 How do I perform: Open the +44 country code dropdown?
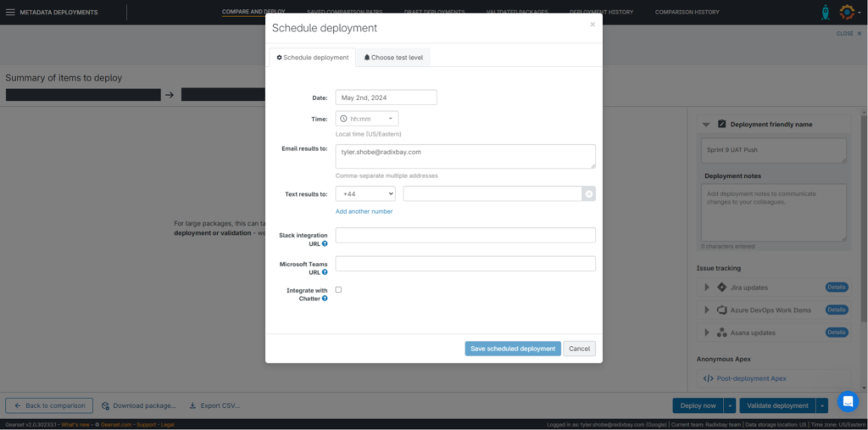click(x=365, y=194)
